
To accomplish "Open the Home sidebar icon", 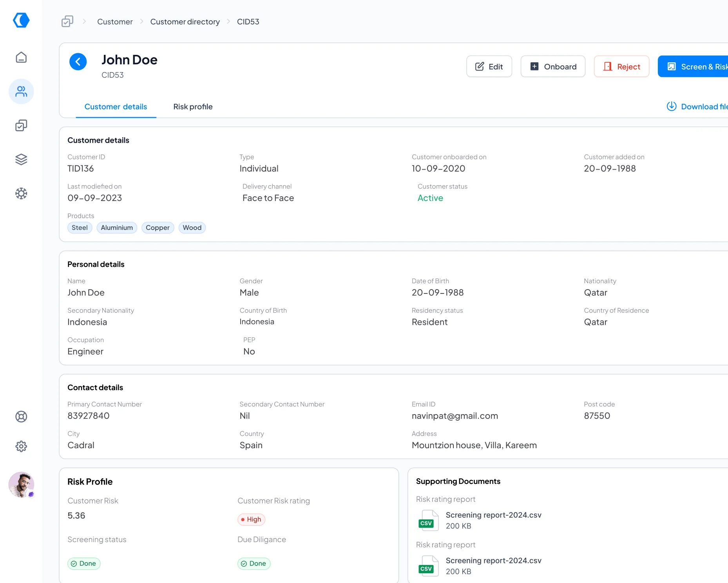I will coord(21,57).
